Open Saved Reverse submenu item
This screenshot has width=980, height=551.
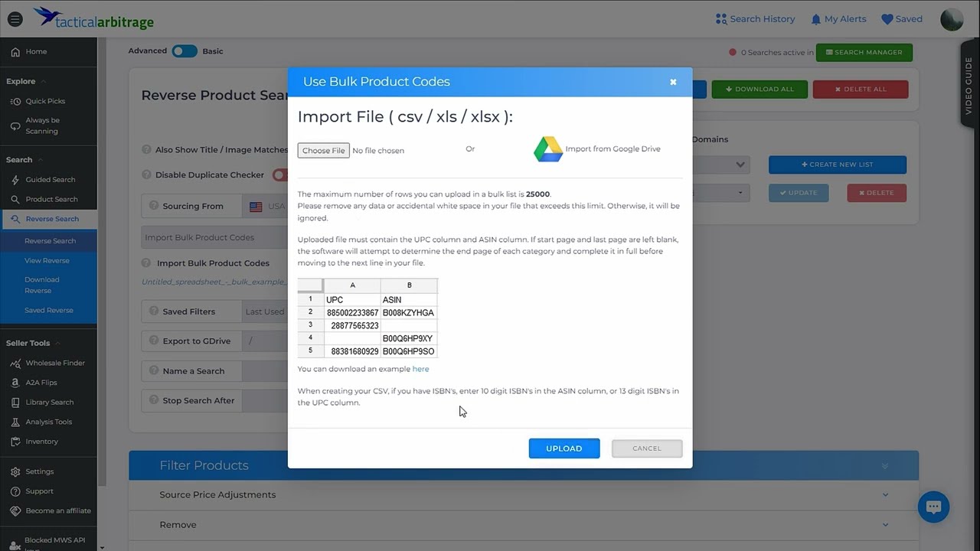coord(48,310)
